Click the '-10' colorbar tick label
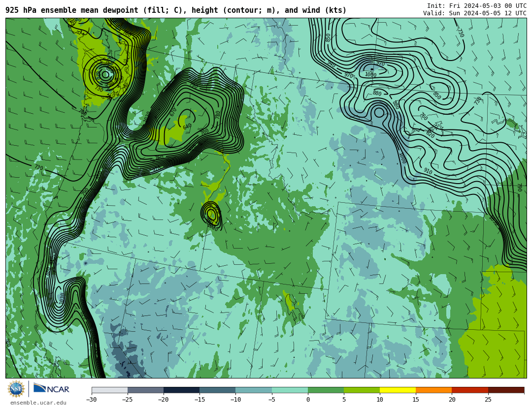 [235, 400]
